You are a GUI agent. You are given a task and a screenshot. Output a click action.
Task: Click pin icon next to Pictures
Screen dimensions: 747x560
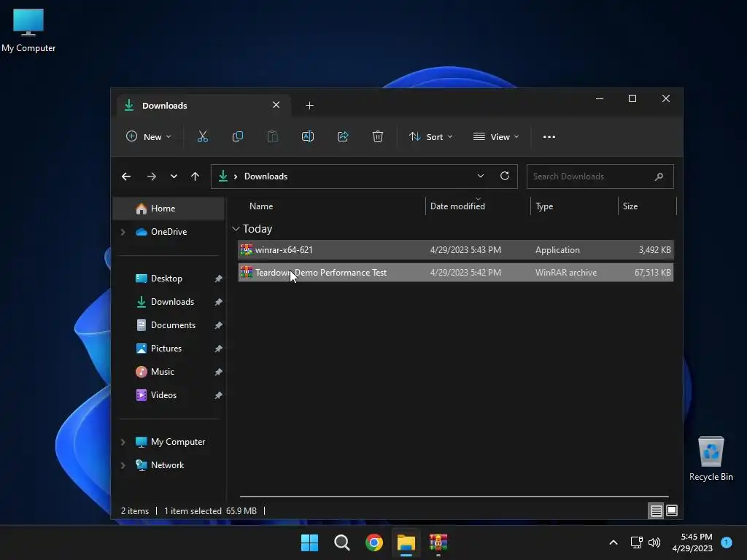[218, 349]
